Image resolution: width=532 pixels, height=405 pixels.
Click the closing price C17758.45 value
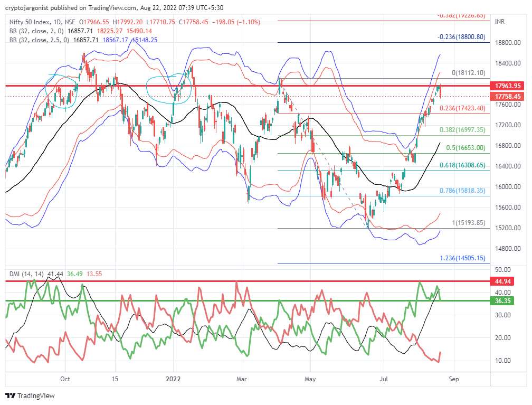(194, 22)
